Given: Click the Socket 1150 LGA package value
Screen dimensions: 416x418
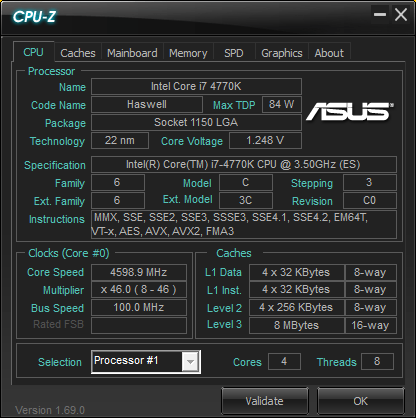Looking at the screenshot, I should tap(196, 122).
